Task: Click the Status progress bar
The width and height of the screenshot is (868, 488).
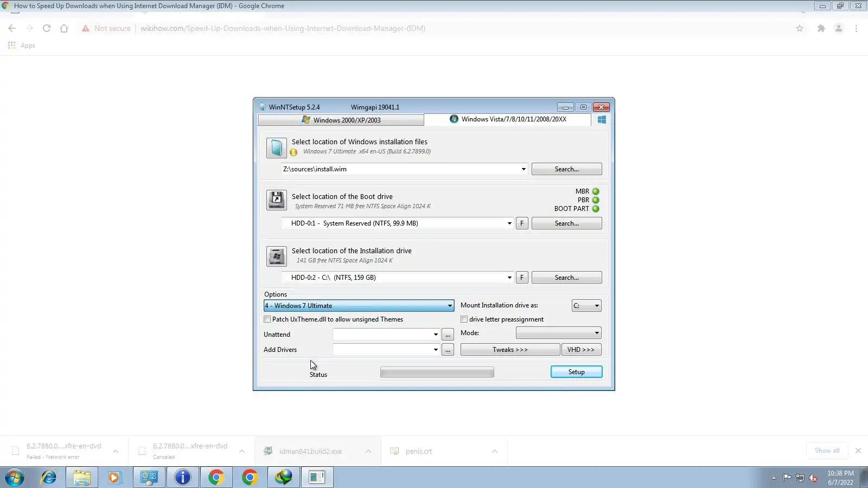Action: pos(437,373)
